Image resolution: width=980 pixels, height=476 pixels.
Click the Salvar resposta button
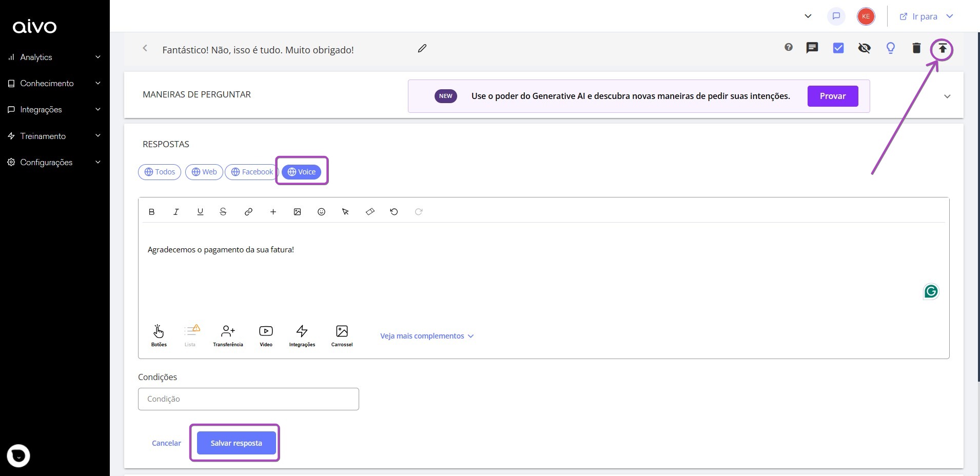(235, 443)
